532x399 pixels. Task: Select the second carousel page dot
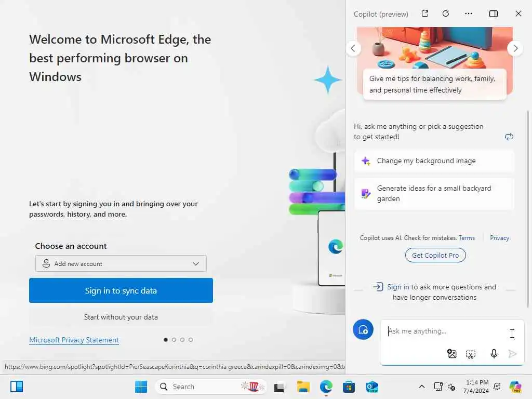[174, 340]
